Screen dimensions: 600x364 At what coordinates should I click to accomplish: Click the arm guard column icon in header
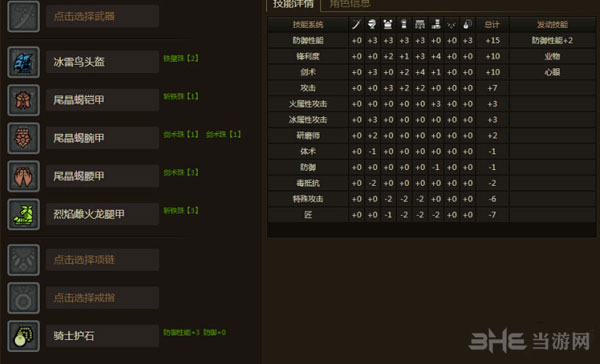[404, 24]
